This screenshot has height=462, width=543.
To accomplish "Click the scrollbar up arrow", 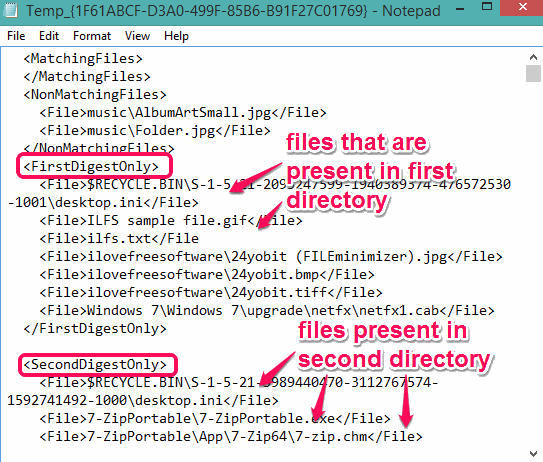I will (x=533, y=57).
